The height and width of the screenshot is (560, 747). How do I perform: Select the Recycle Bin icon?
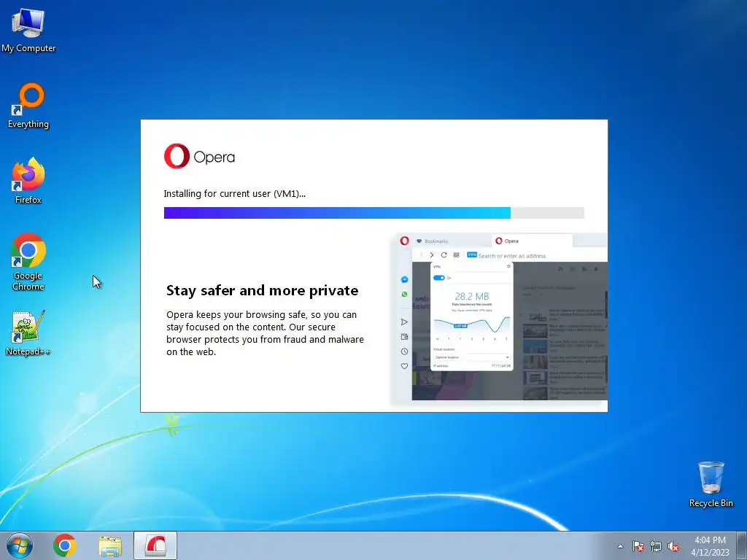pos(711,484)
